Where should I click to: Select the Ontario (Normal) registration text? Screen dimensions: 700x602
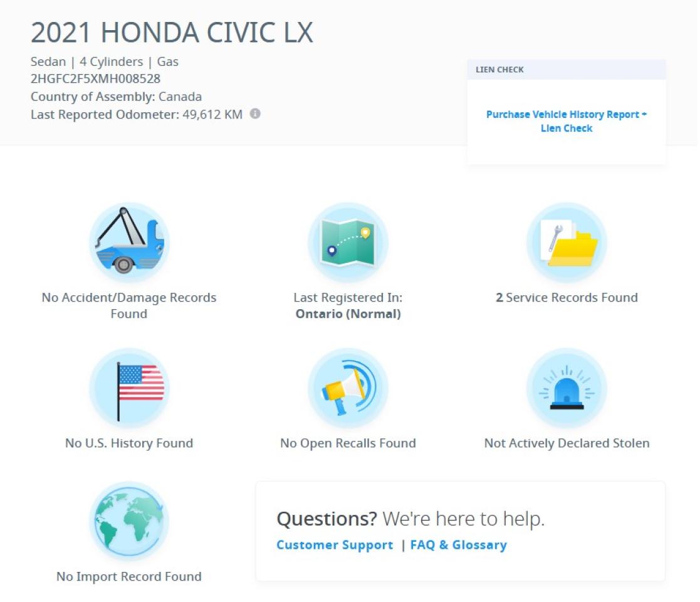click(347, 314)
